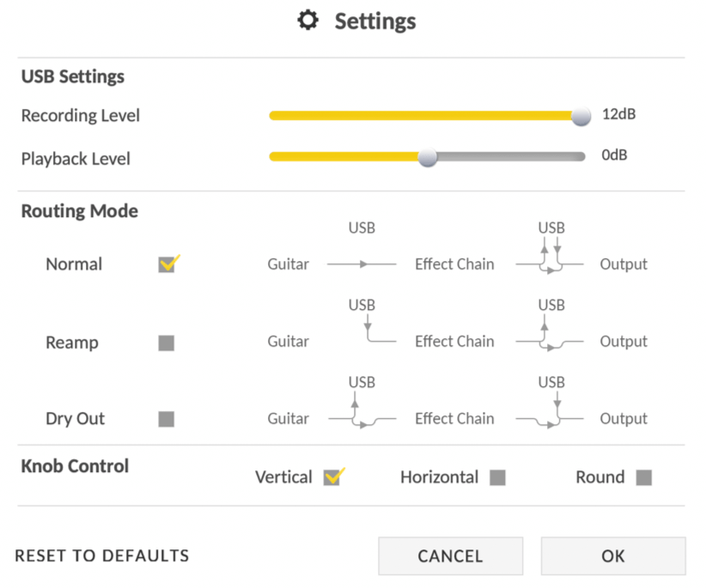Click the CANCEL button
The image size is (706, 588).
[450, 556]
